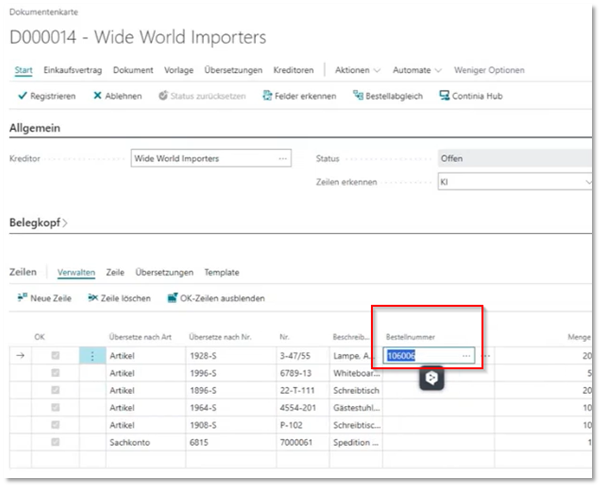
Task: Click the Continia Hub icon
Action: click(444, 96)
